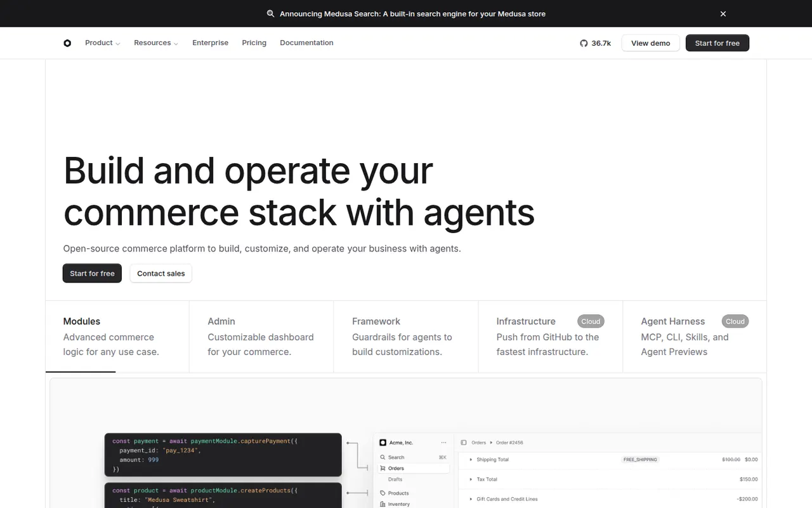This screenshot has width=812, height=508.
Task: Click the Orders breadcrumb in dashboard preview
Action: 478,443
